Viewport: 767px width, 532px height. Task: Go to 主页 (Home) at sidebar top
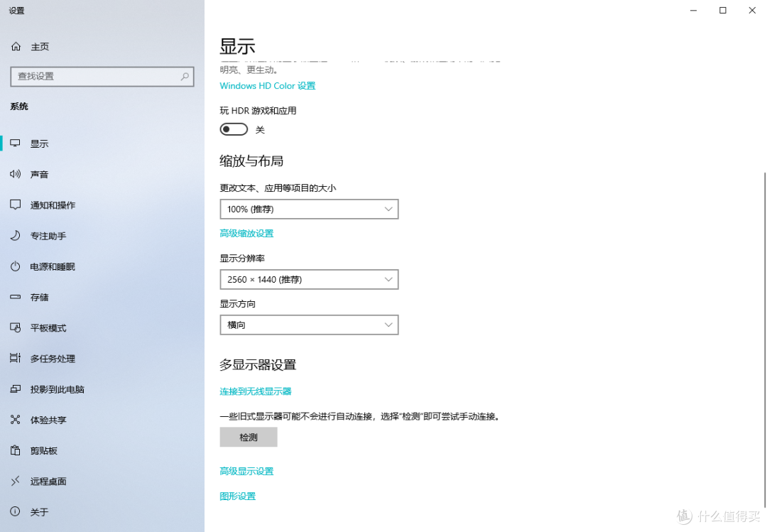click(36, 46)
